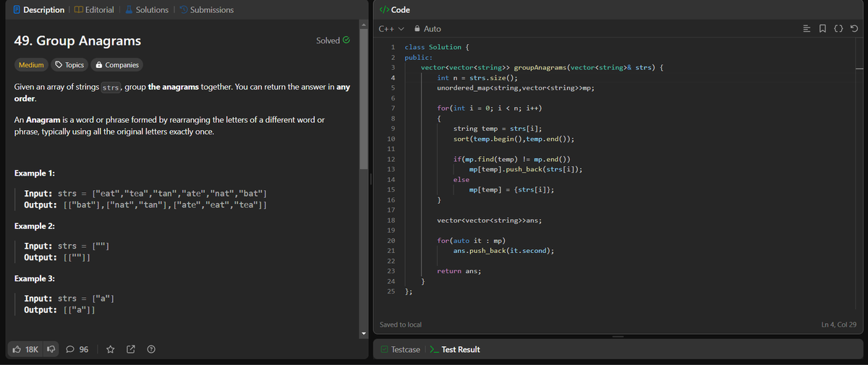The height and width of the screenshot is (365, 868).
Task: Click the 'int n = strs.size();' code line
Action: (477, 77)
